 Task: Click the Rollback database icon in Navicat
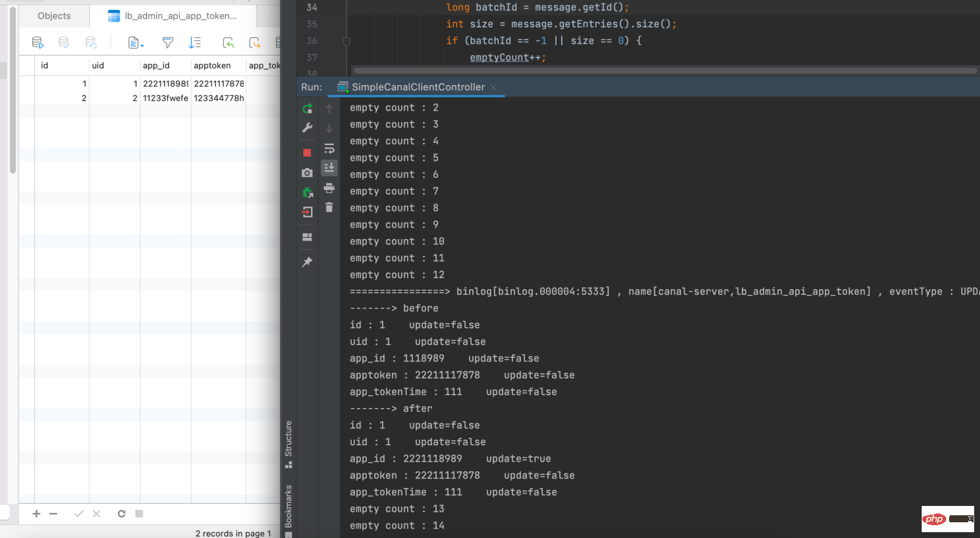(91, 43)
